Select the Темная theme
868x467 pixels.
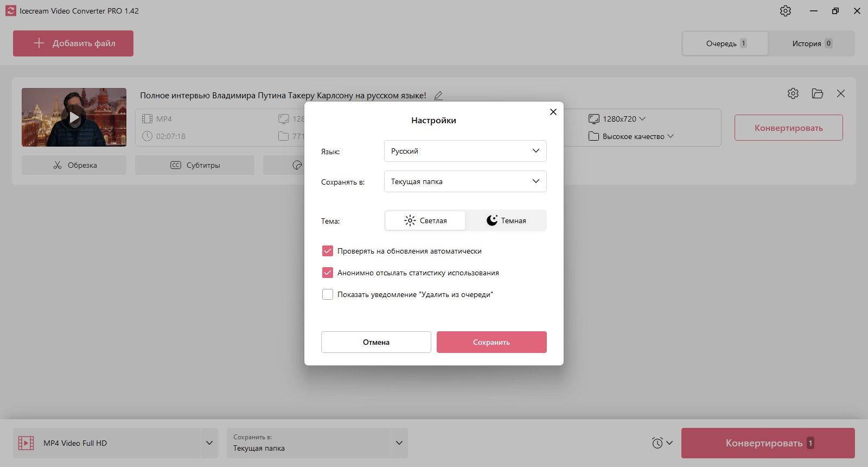[x=506, y=220]
